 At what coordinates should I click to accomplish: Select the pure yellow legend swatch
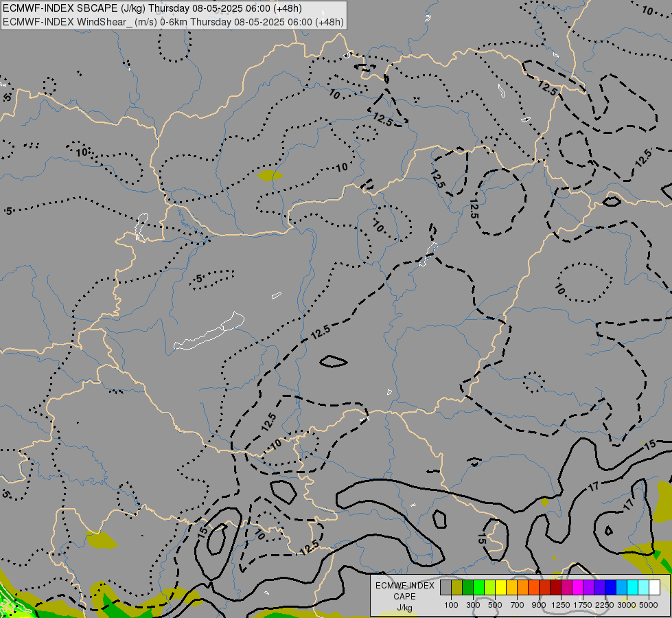500,587
